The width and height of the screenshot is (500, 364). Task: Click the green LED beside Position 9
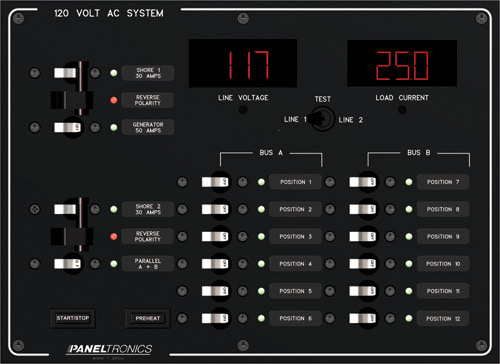coord(409,236)
